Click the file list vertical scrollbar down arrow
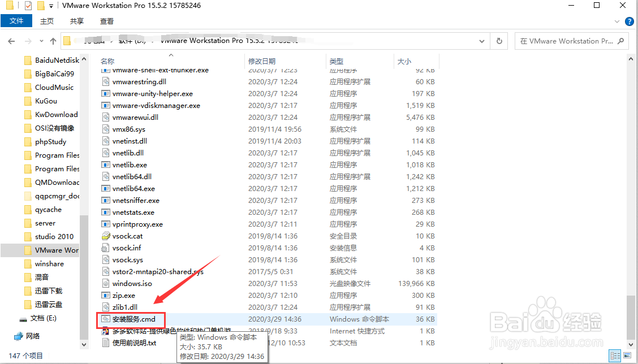This screenshot has width=638, height=364. point(631,344)
